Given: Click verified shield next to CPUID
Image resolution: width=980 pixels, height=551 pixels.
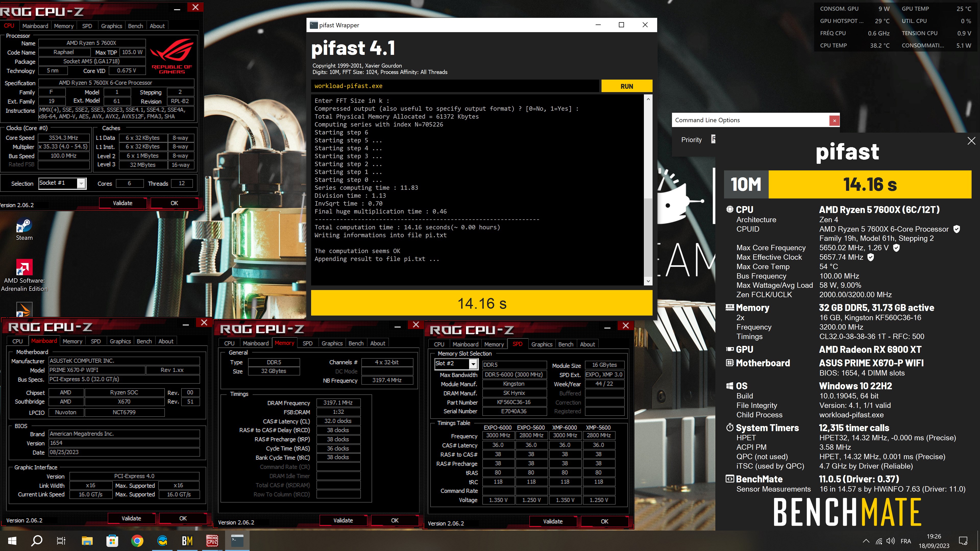Looking at the screenshot, I should coord(957,229).
